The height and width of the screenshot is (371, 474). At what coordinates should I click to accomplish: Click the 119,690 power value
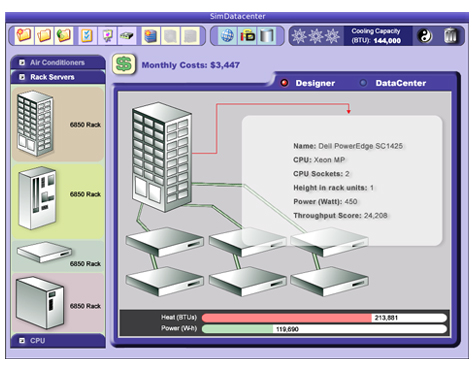287,329
